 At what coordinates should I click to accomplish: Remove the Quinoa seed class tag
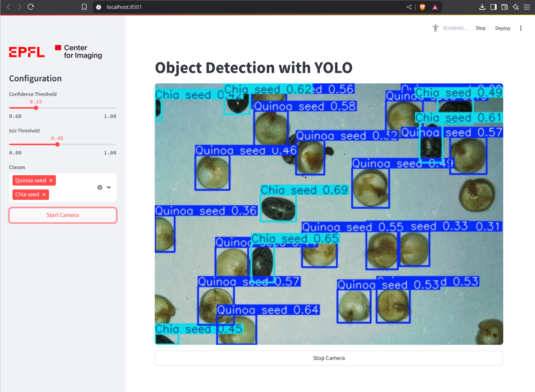pyautogui.click(x=51, y=180)
